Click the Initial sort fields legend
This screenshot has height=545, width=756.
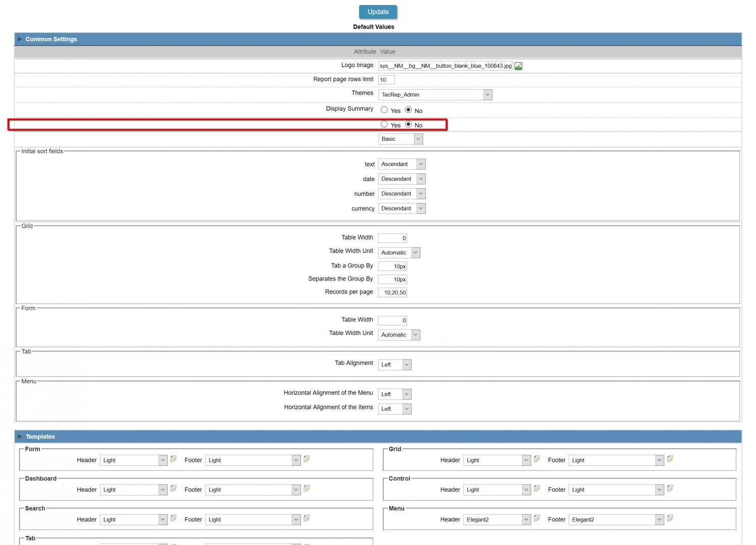(42, 151)
